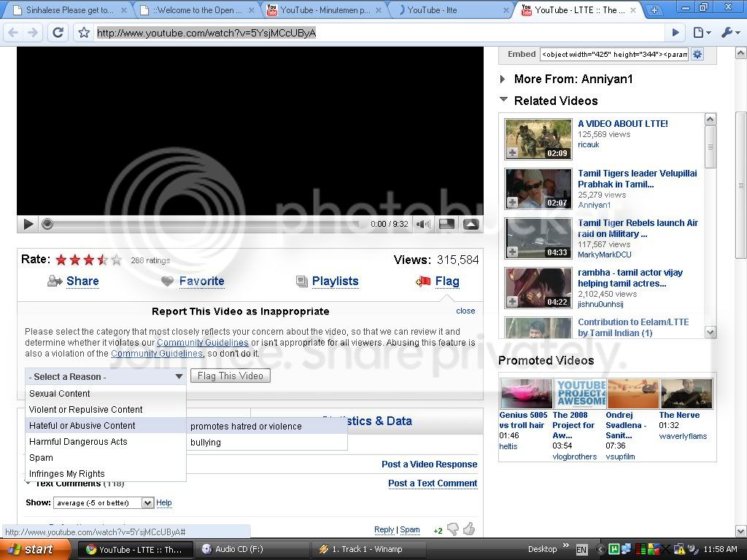The height and width of the screenshot is (560, 747).
Task: Open Audio CD (F:) taskbar item
Action: 252,549
